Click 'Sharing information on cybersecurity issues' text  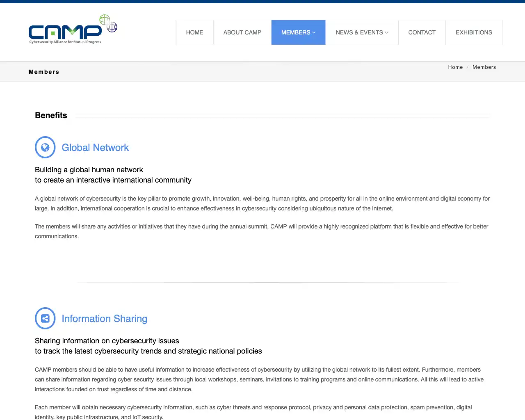click(107, 341)
